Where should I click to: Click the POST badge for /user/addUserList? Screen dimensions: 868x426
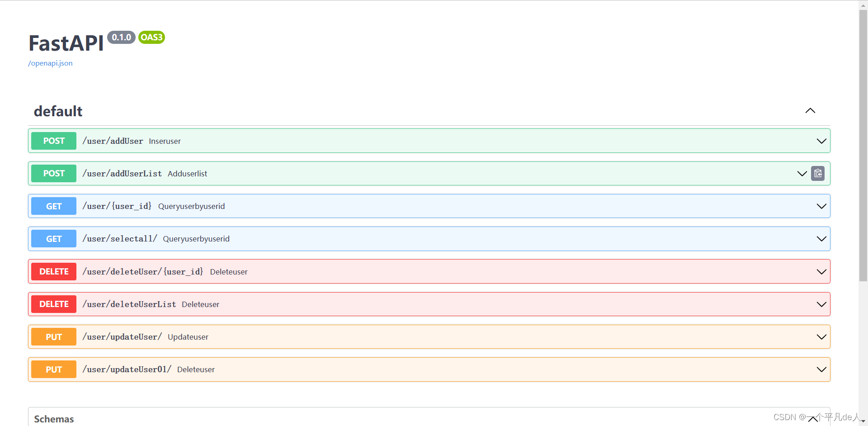(54, 174)
